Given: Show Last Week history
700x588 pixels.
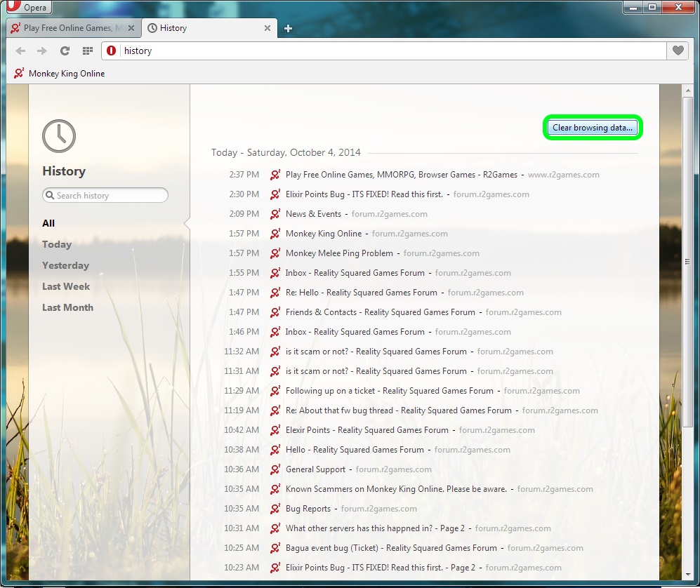Looking at the screenshot, I should tap(66, 286).
